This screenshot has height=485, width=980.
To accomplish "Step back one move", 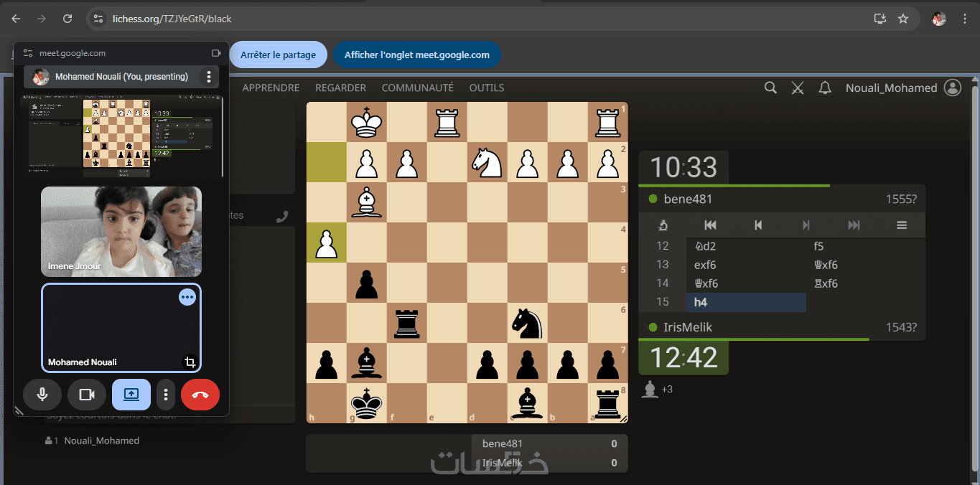I will tap(758, 225).
